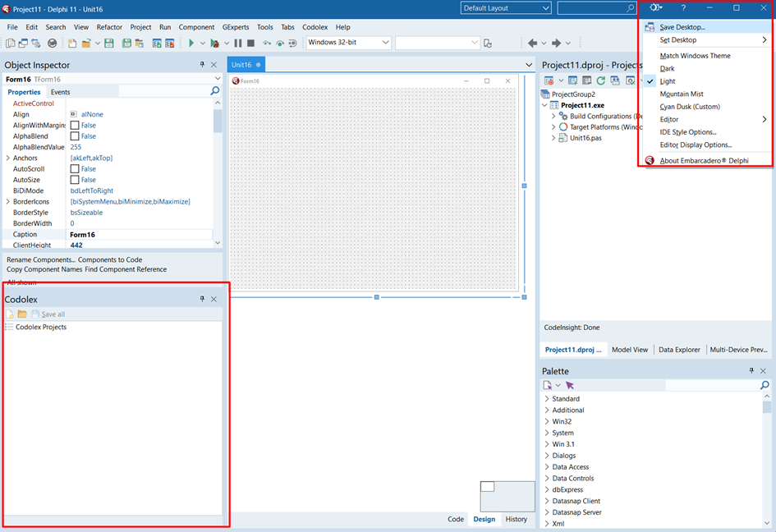Image resolution: width=776 pixels, height=532 pixels.
Task: Expand Build Configurations in Projects tree
Action: [x=553, y=117]
